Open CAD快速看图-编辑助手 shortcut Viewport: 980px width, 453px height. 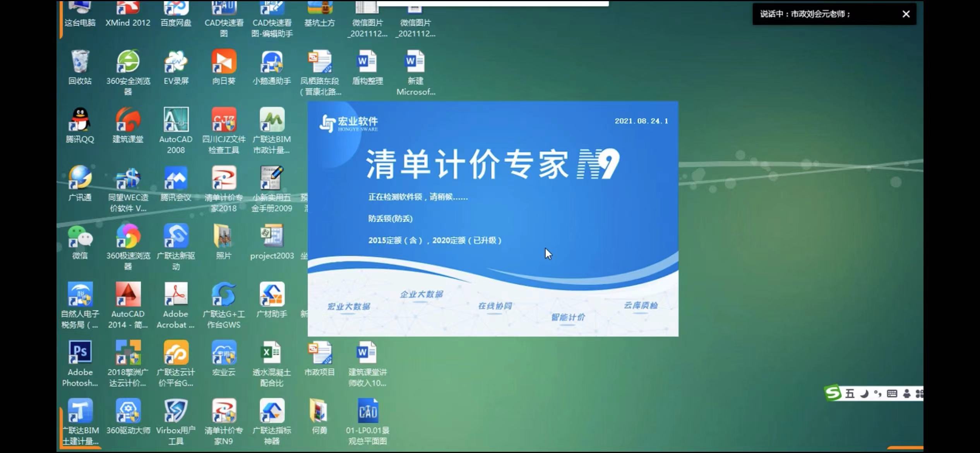[x=272, y=19]
